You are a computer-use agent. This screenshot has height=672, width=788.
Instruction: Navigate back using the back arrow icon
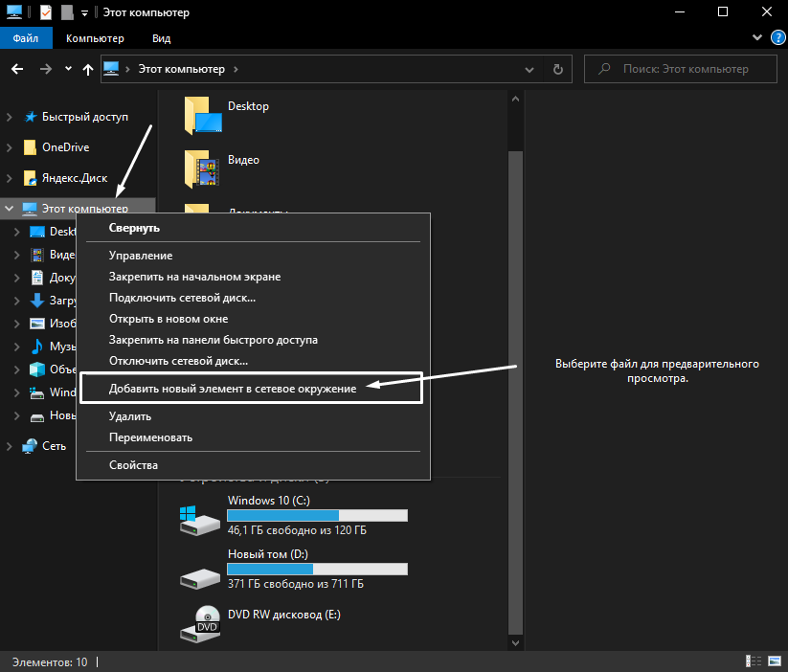(x=16, y=68)
